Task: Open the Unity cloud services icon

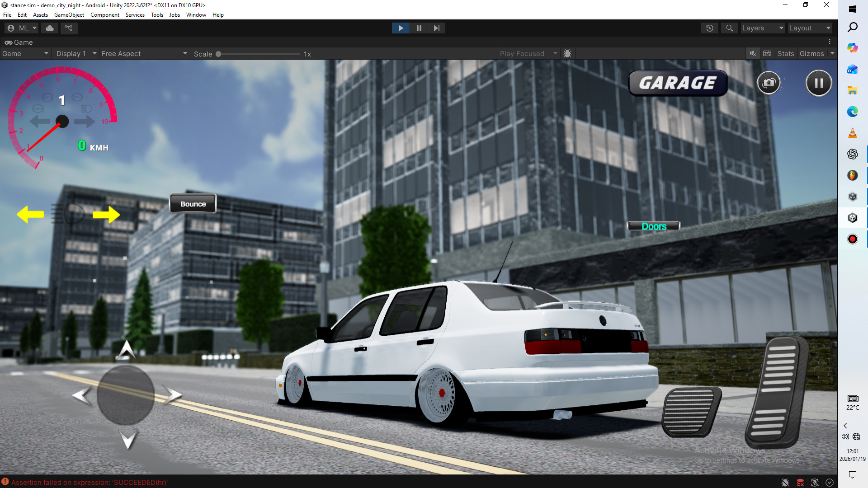Action: click(50, 28)
